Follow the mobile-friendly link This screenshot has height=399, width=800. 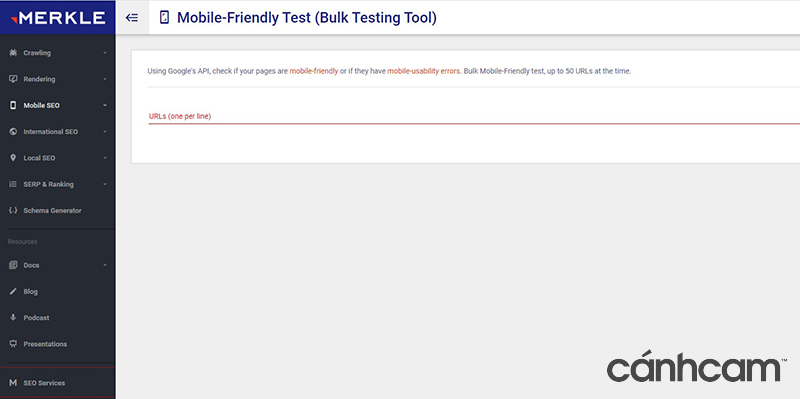[314, 71]
